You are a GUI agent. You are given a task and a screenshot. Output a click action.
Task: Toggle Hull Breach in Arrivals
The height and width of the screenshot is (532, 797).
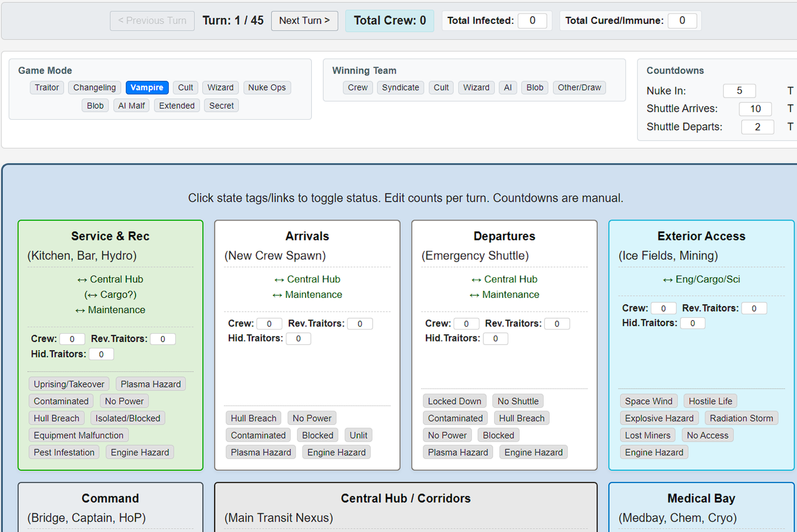pos(253,418)
